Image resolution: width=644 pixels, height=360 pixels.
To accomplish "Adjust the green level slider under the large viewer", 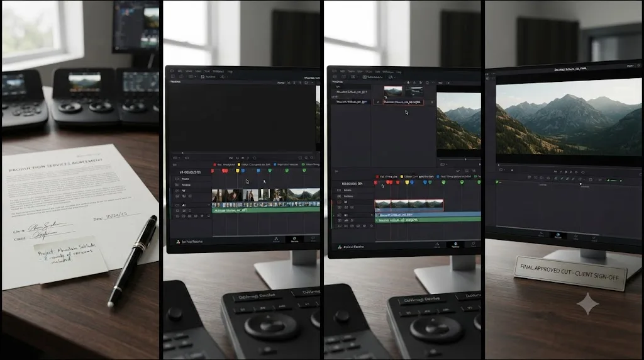I will pyautogui.click(x=614, y=181).
